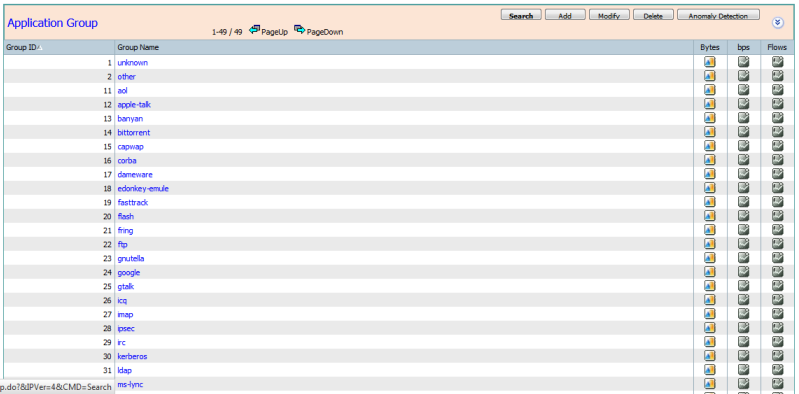Click the Add button

pyautogui.click(x=565, y=15)
